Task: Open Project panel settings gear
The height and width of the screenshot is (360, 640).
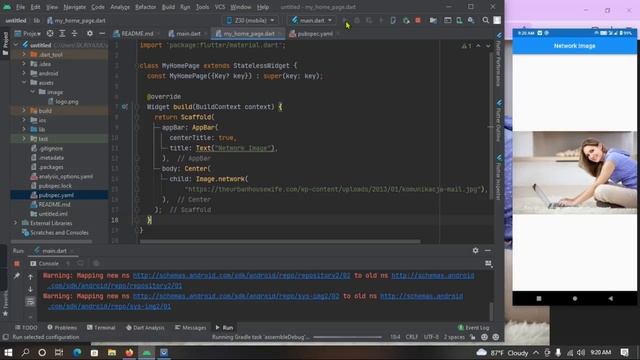Action: (x=90, y=33)
